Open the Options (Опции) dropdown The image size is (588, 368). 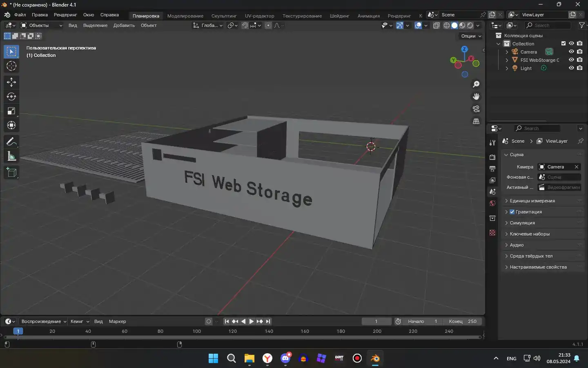(x=471, y=36)
